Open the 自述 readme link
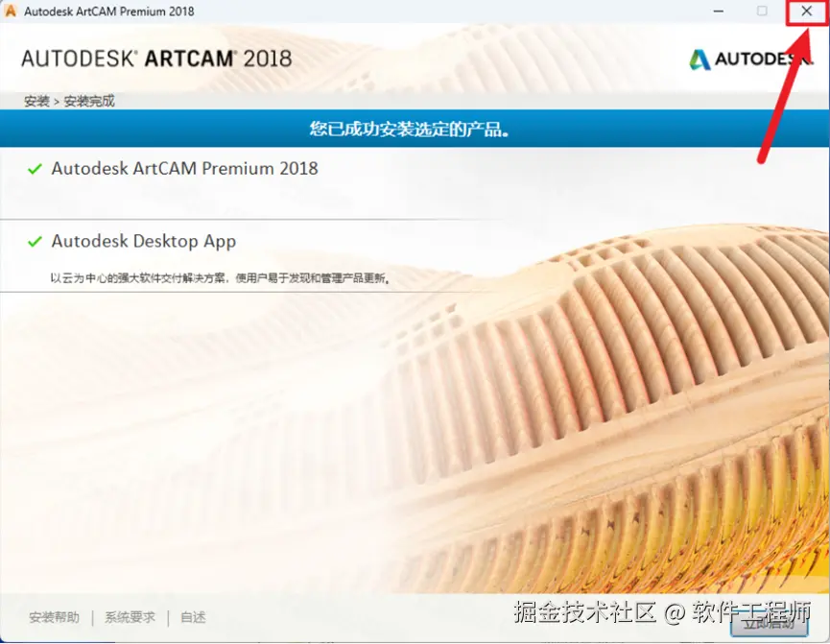This screenshot has height=644, width=830. pos(193,617)
